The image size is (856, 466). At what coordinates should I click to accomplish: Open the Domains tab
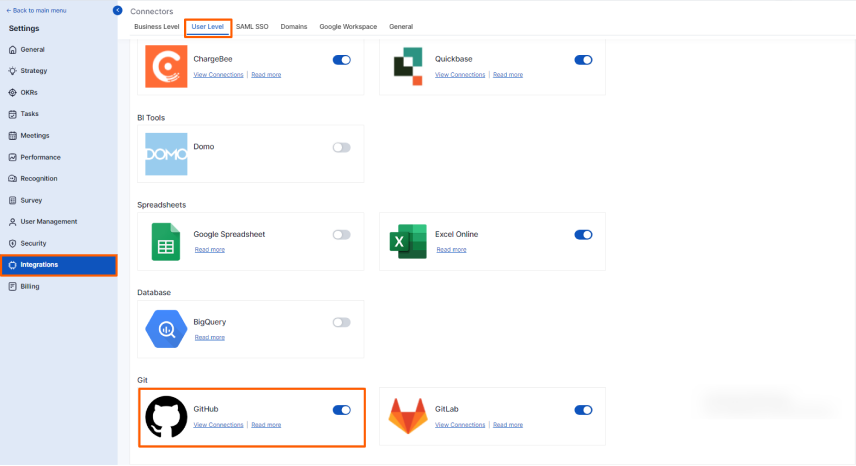(x=294, y=27)
